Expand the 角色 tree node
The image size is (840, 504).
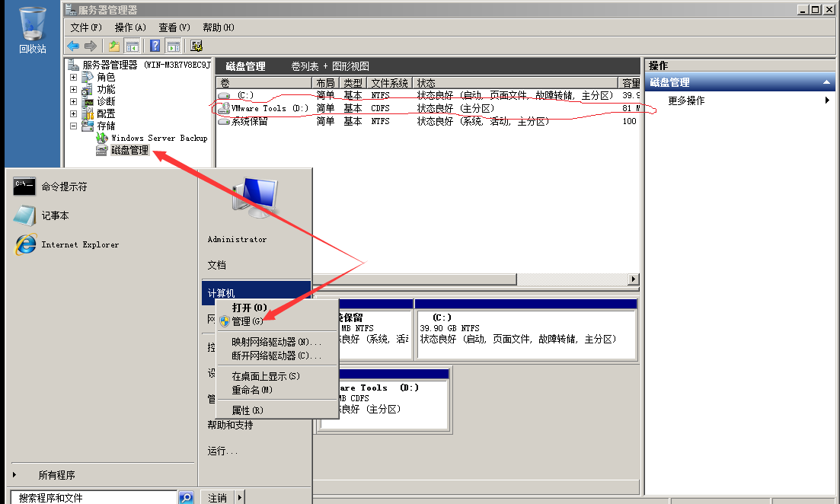pos(73,77)
